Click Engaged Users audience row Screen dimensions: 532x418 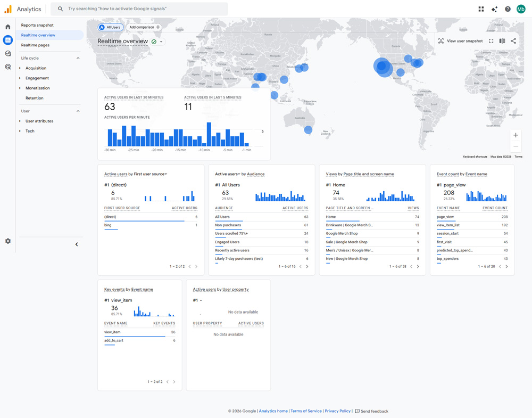(262, 242)
